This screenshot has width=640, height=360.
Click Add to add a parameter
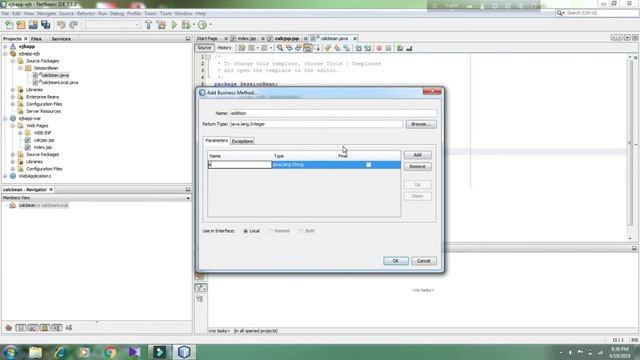coord(417,155)
